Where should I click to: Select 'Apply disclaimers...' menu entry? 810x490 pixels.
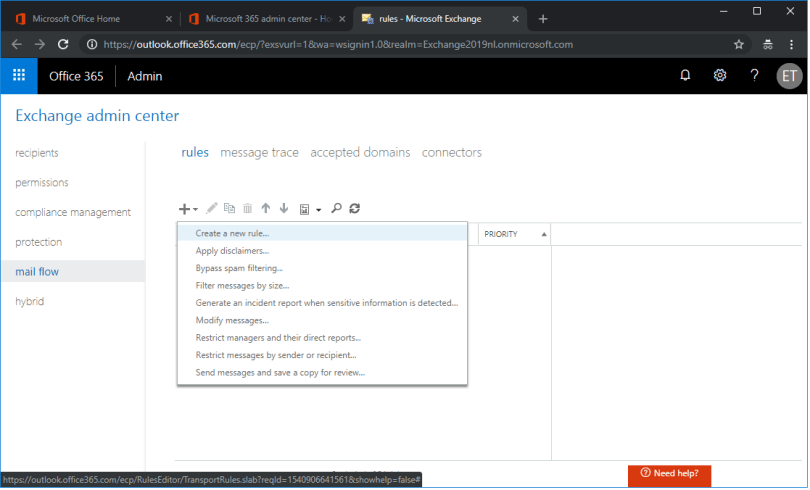[x=232, y=251]
